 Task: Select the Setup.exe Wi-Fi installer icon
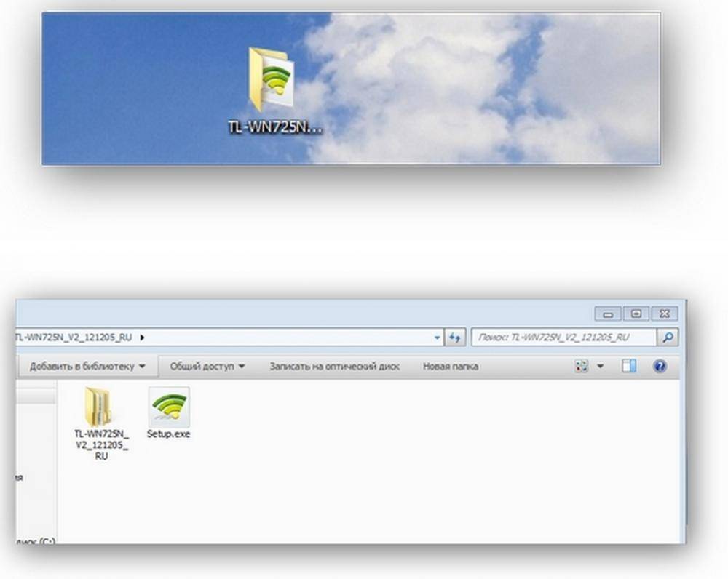(169, 407)
